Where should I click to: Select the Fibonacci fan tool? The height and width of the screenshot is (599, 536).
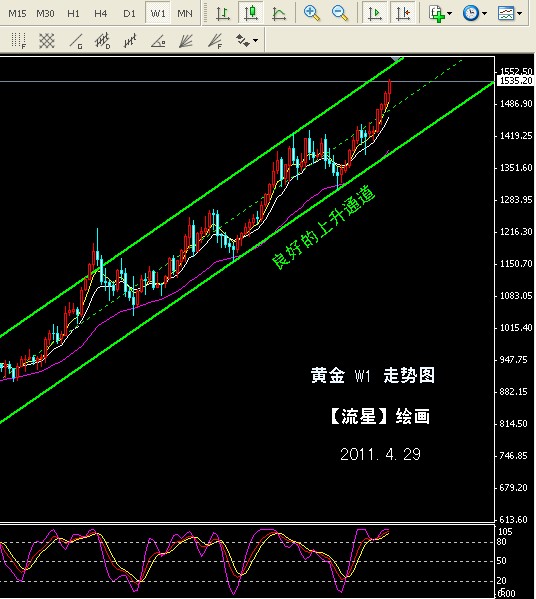215,40
